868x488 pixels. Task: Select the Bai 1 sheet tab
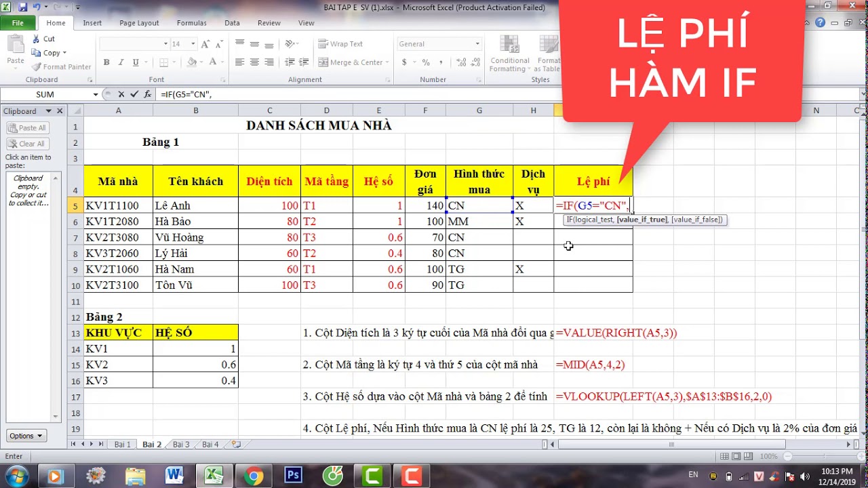point(122,445)
